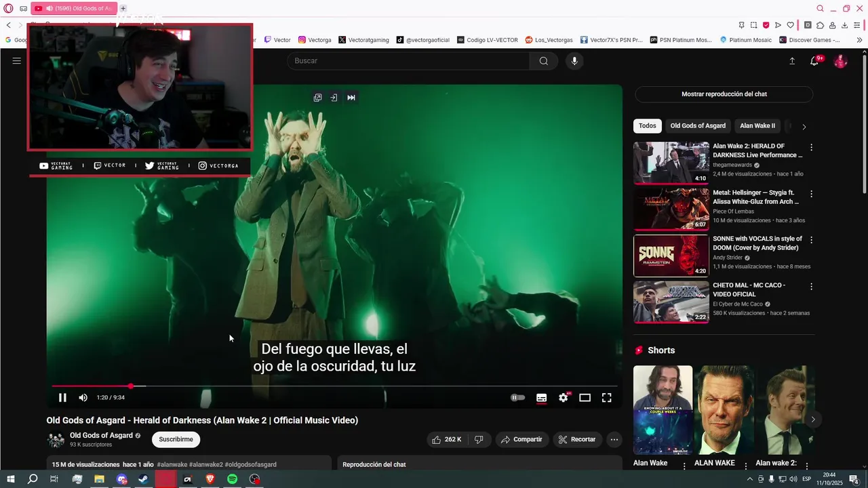Open the player settings gear

coord(563,398)
